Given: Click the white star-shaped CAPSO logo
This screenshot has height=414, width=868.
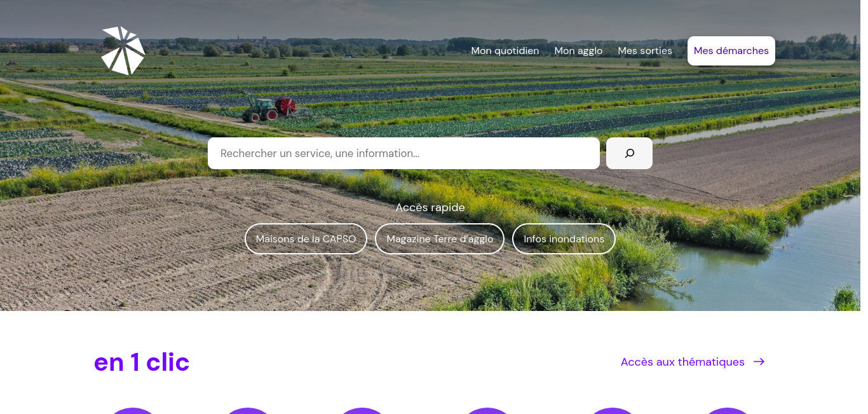Looking at the screenshot, I should (x=123, y=51).
